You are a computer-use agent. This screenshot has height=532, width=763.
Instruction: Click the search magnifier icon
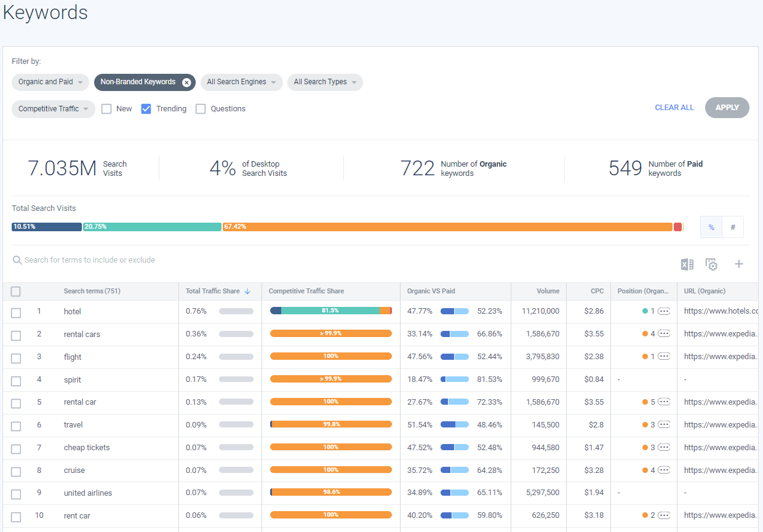tap(17, 261)
